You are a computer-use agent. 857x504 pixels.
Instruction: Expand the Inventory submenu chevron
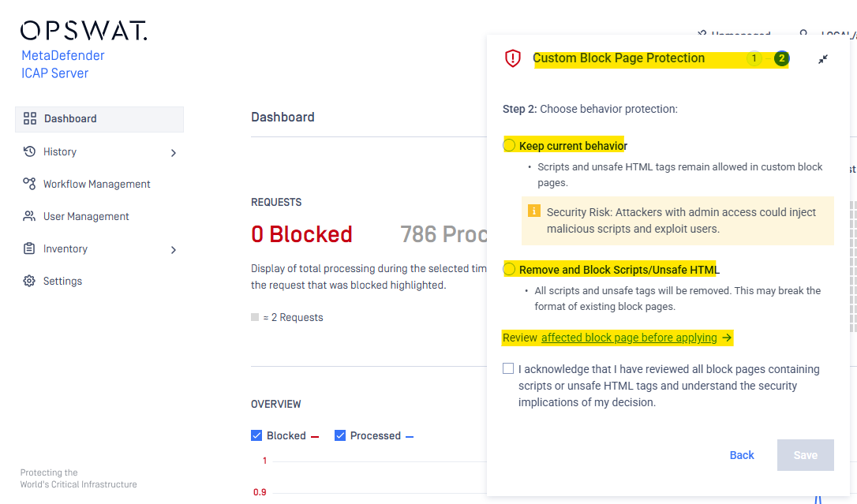point(174,249)
